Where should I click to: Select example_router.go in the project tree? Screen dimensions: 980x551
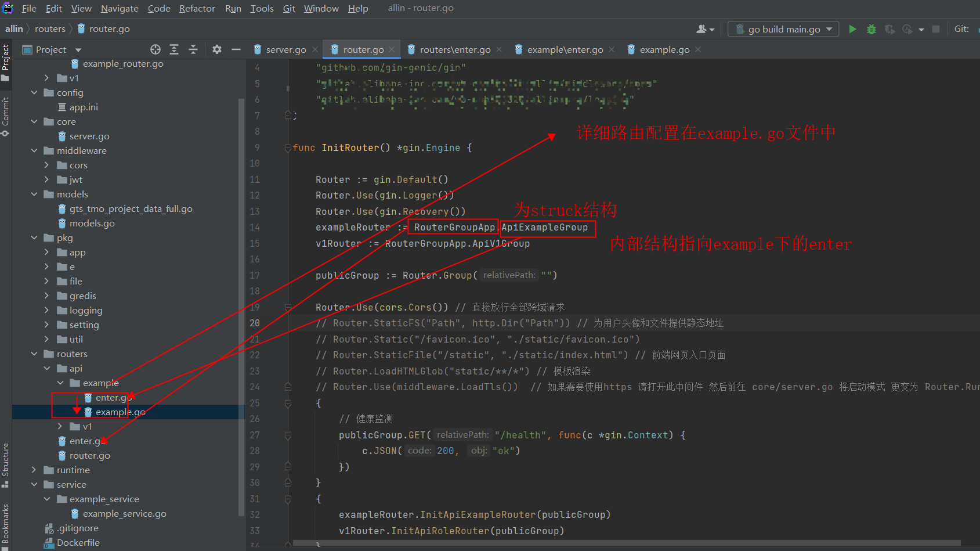coord(123,63)
